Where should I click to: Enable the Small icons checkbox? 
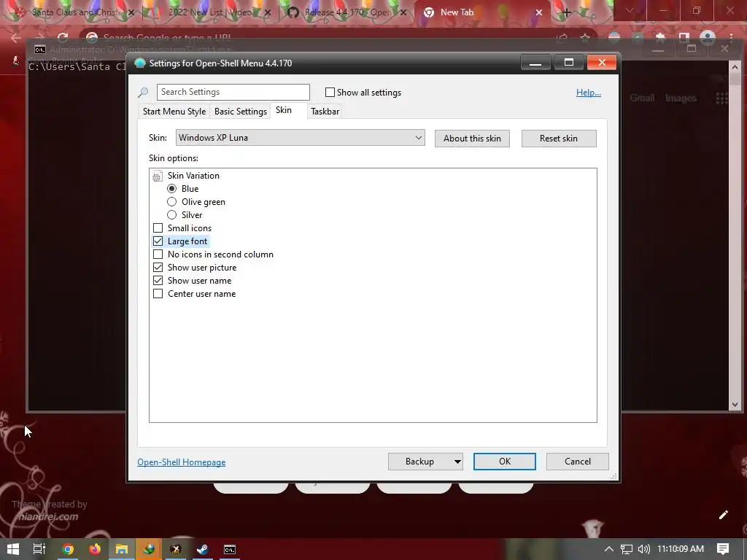point(158,228)
